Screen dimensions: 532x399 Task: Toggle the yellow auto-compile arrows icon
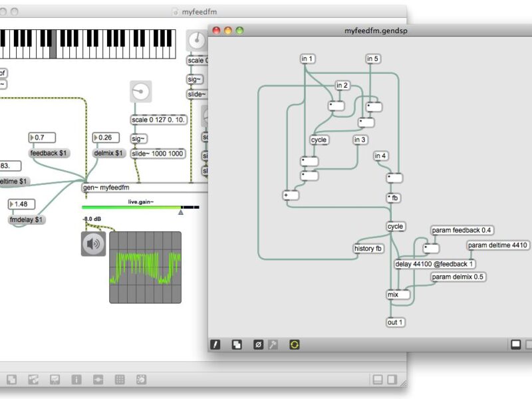pyautogui.click(x=295, y=344)
